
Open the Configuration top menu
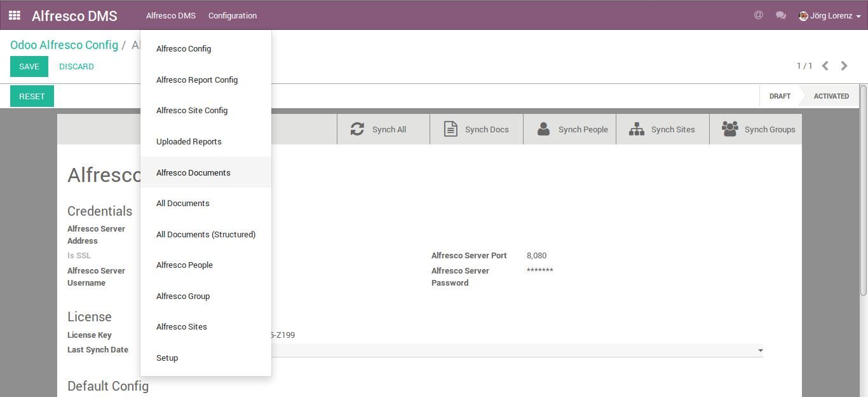(x=233, y=15)
